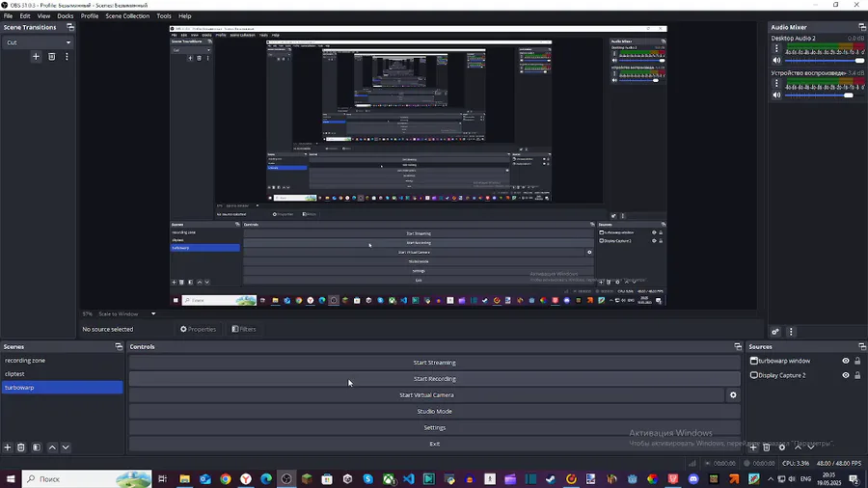Open the Cut transition dropdown
The height and width of the screenshot is (488, 868).
39,42
